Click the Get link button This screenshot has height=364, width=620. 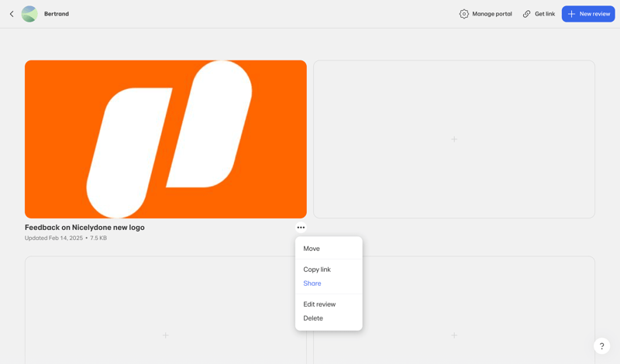pyautogui.click(x=539, y=14)
